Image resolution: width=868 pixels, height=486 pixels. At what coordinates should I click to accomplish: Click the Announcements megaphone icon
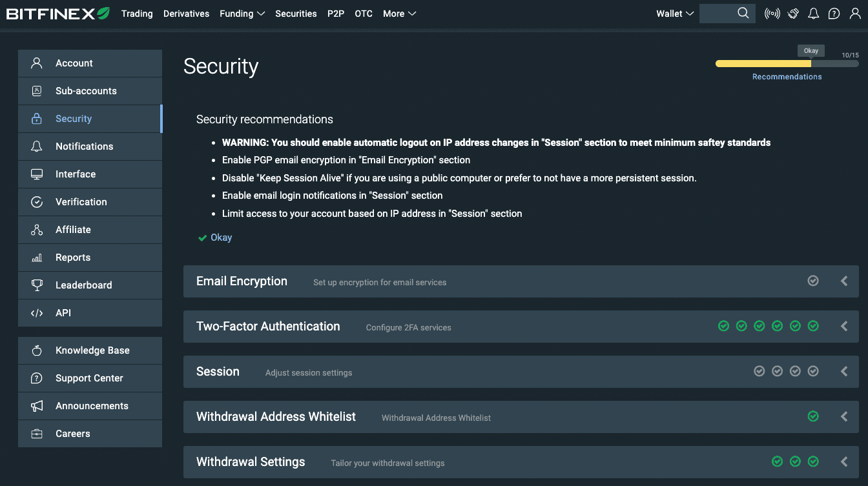click(x=37, y=406)
